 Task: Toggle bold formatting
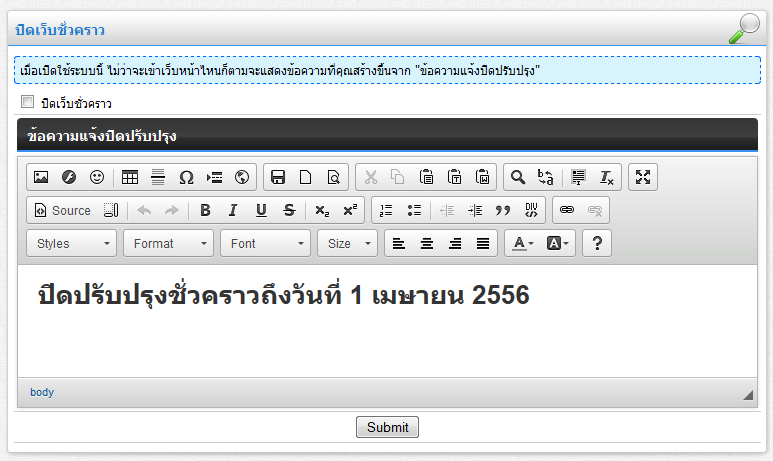(205, 211)
